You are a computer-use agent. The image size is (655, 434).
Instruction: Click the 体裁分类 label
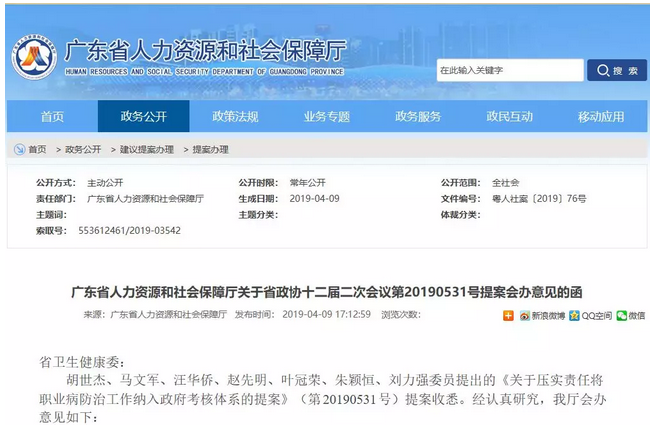[460, 215]
